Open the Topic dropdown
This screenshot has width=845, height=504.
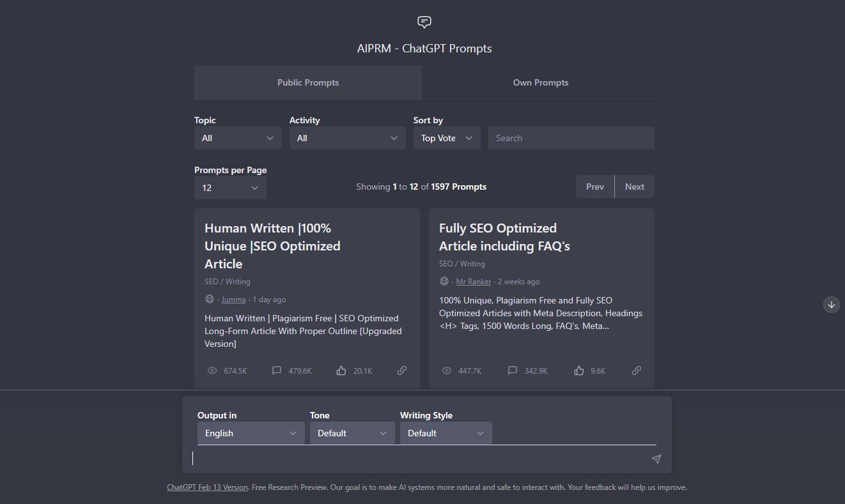[238, 138]
